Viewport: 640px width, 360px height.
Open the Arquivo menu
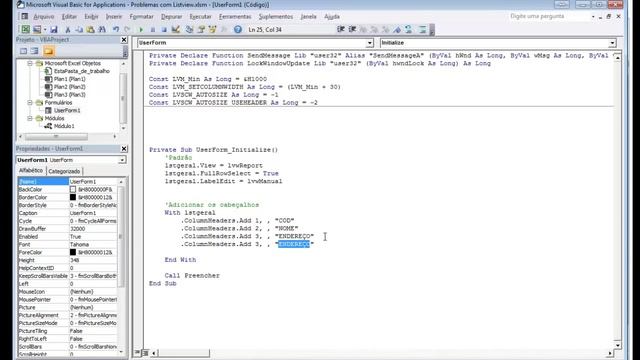(44, 16)
